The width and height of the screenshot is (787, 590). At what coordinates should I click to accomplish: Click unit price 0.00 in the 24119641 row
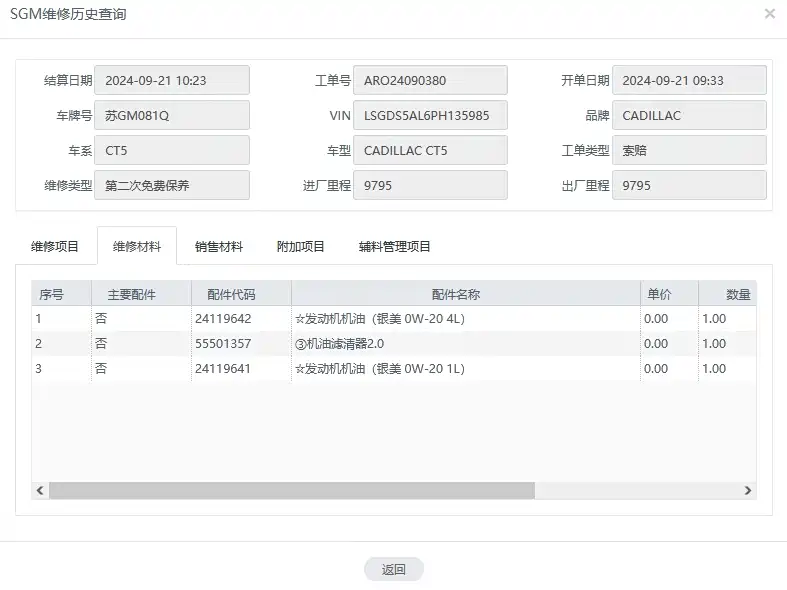[x=670, y=369]
